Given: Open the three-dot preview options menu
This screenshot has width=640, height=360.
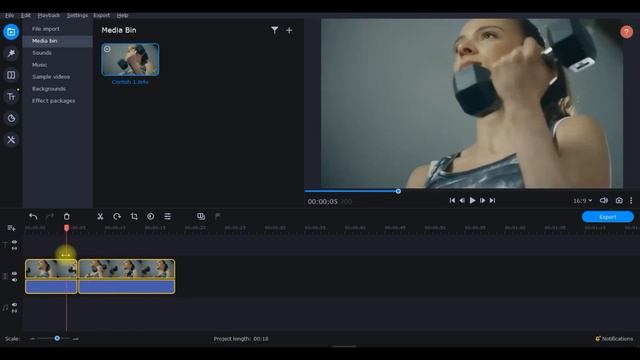Looking at the screenshot, I should pos(631,200).
